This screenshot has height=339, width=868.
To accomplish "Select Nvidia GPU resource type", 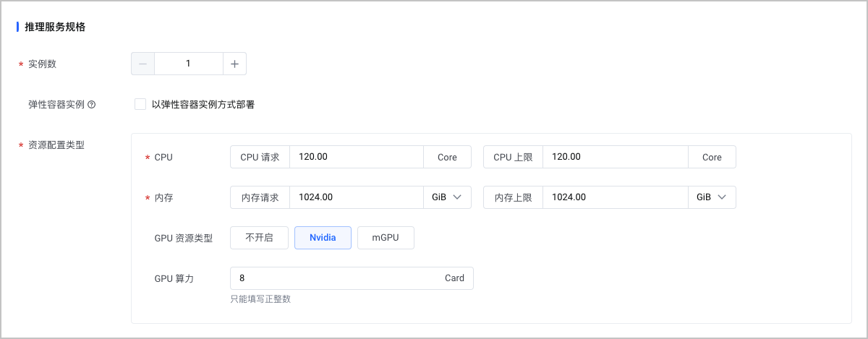I will click(323, 238).
